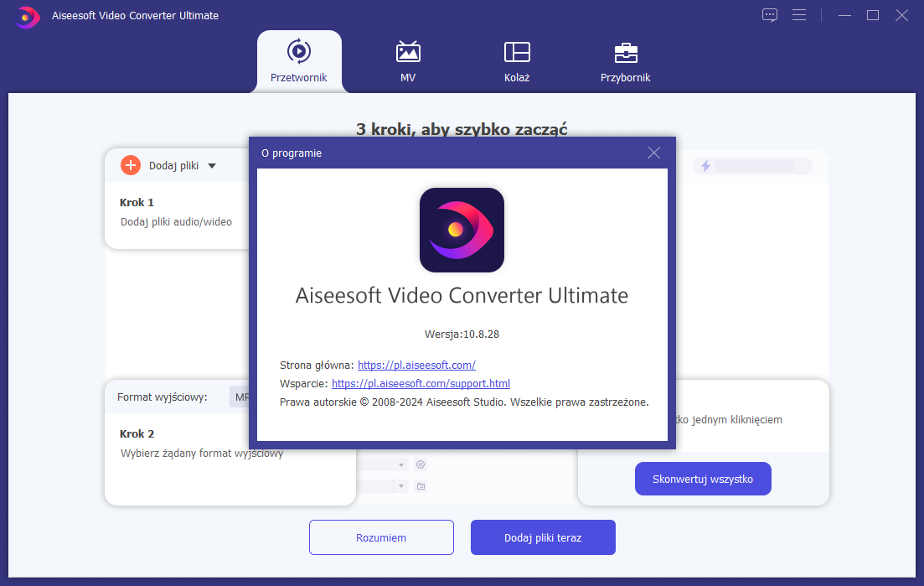This screenshot has width=924, height=586.
Task: Select the version text Wersja:10.8.28
Action: coord(462,334)
